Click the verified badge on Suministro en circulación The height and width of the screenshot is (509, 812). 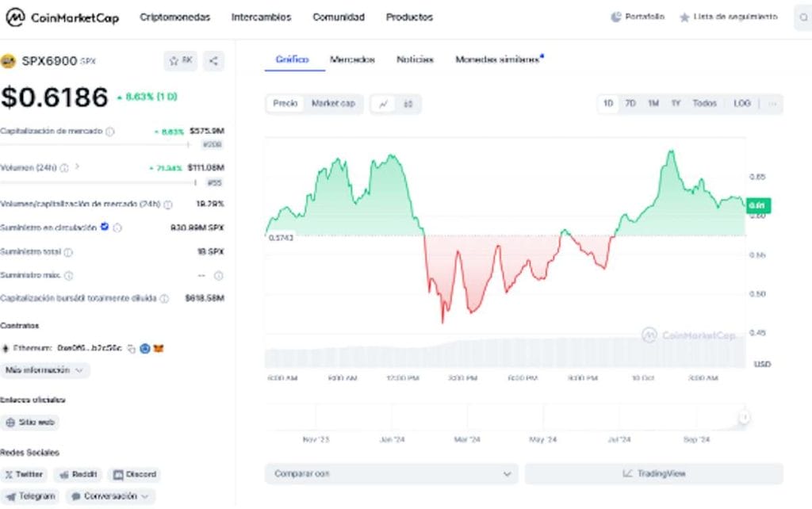105,227
